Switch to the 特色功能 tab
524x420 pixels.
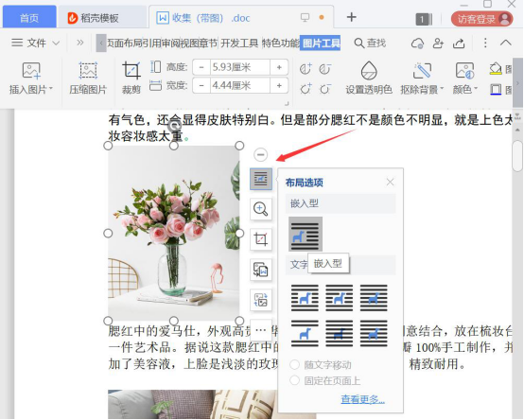click(281, 43)
